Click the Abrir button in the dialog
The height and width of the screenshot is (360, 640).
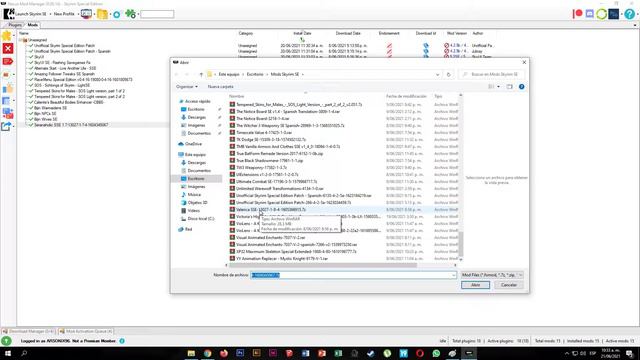point(475,285)
